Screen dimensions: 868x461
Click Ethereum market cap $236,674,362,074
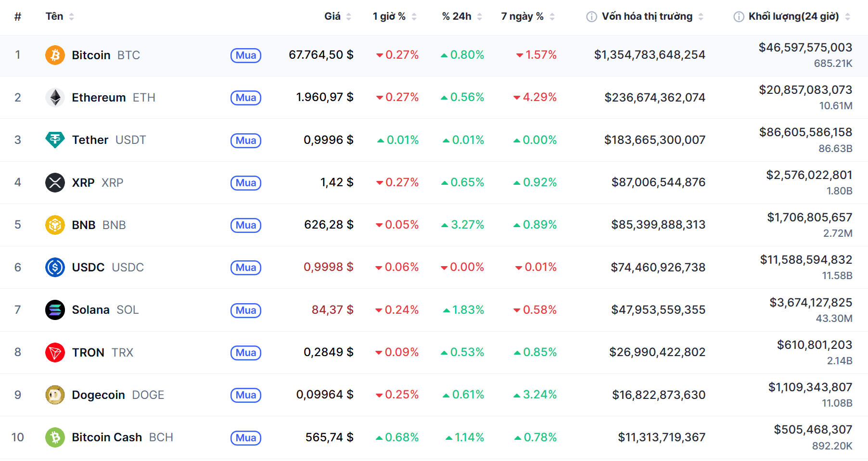coord(655,98)
